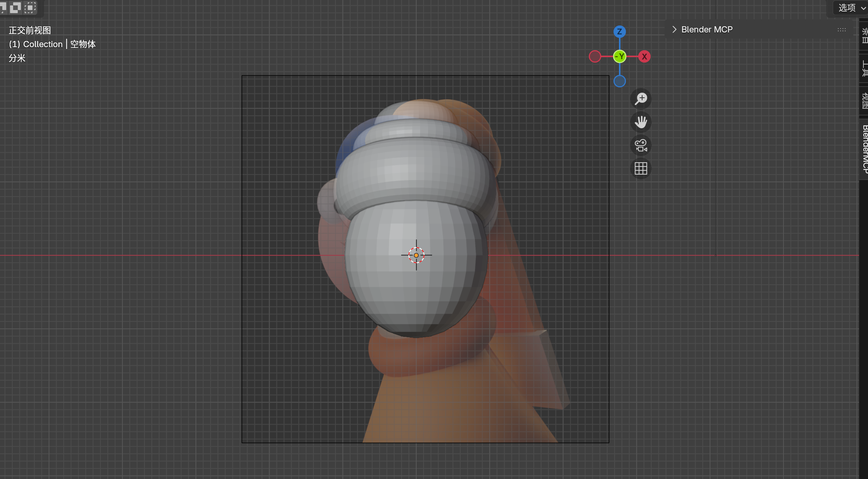868x479 pixels.
Task: Click the hollow red negative X gizmo circle
Action: (595, 56)
